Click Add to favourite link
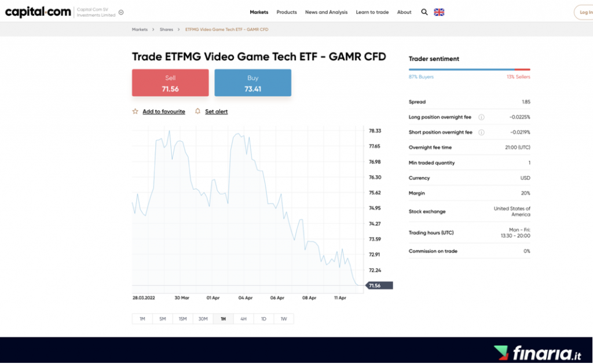593x364 pixels. click(164, 112)
